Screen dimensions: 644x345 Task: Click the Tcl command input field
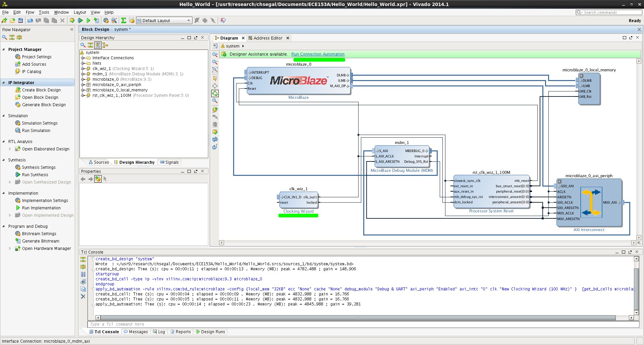click(363, 324)
